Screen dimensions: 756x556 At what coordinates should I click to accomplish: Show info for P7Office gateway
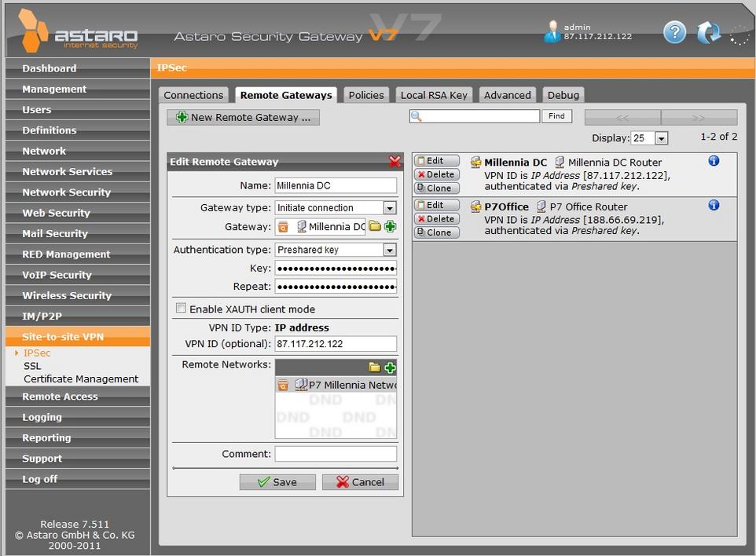click(714, 205)
